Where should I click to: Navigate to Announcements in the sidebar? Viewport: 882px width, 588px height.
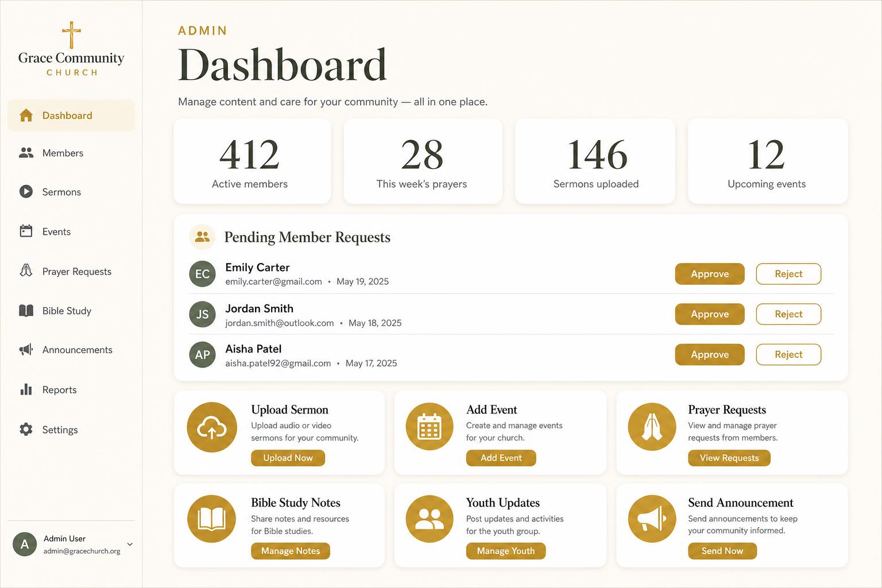(x=71, y=350)
